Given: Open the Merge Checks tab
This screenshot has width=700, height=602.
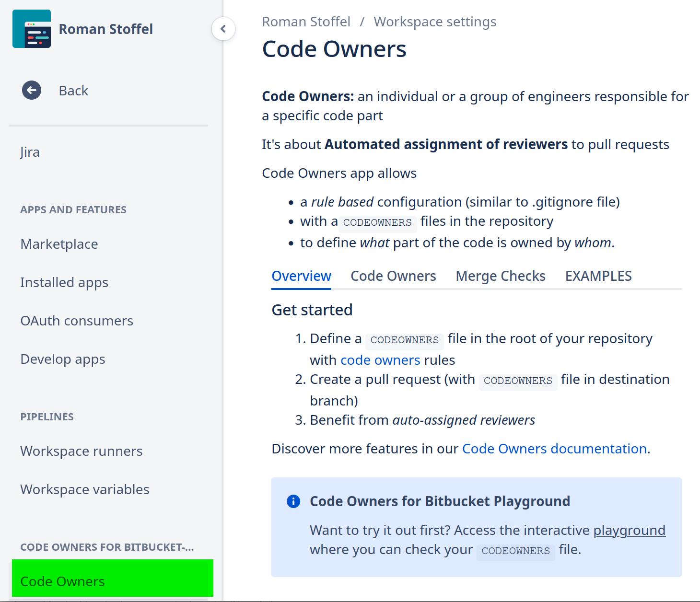Looking at the screenshot, I should [501, 276].
